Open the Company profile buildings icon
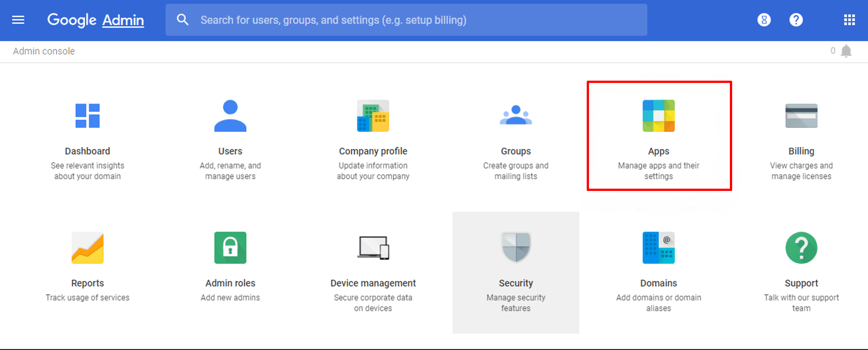 373,116
